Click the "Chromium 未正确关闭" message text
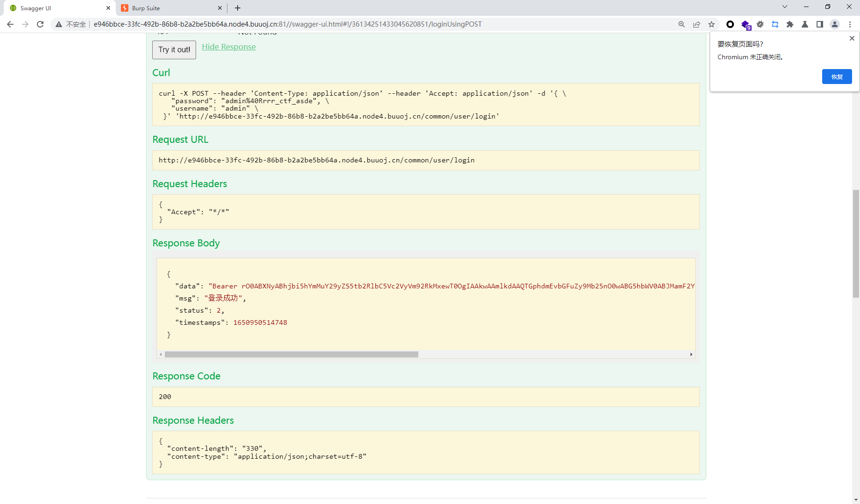This screenshot has height=504, width=860. click(751, 57)
